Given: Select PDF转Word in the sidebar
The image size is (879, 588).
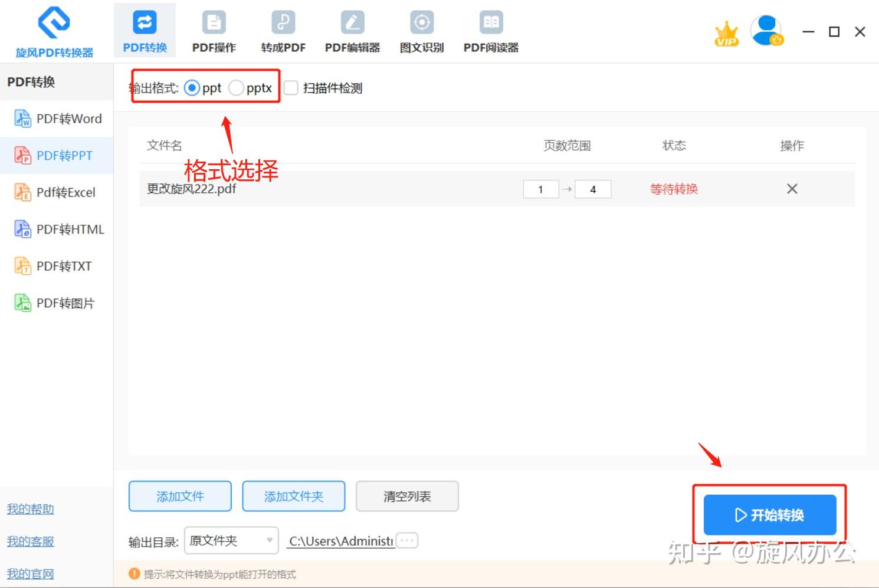Looking at the screenshot, I should pos(57,119).
